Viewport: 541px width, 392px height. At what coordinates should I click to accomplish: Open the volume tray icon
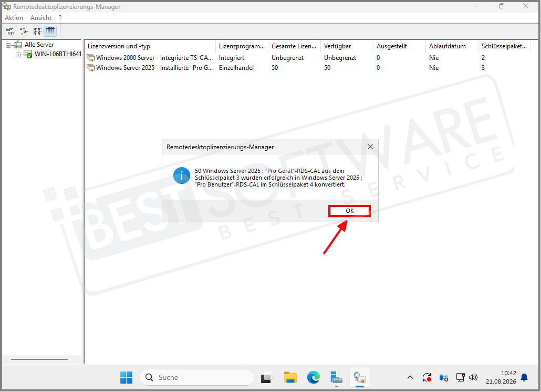coord(473,377)
